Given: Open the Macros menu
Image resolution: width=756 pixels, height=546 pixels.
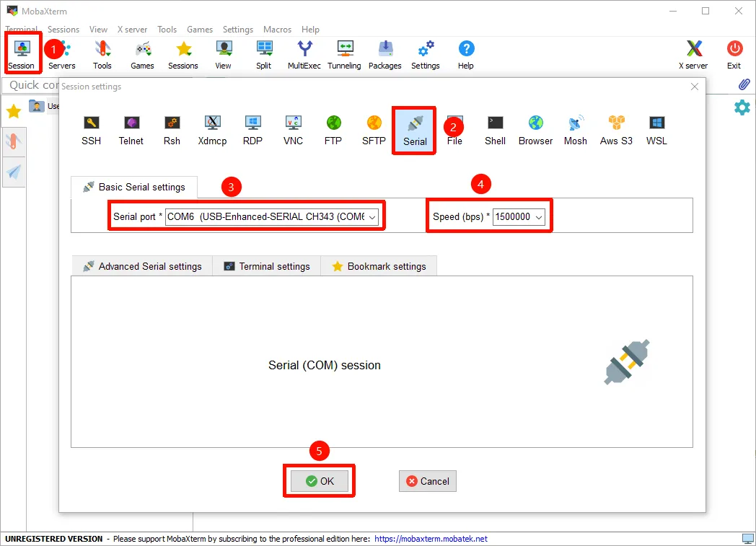Looking at the screenshot, I should coord(277,30).
